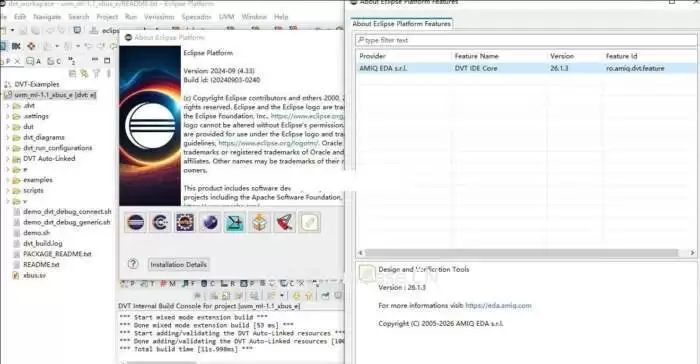Select the demo.sh file

click(x=36, y=233)
